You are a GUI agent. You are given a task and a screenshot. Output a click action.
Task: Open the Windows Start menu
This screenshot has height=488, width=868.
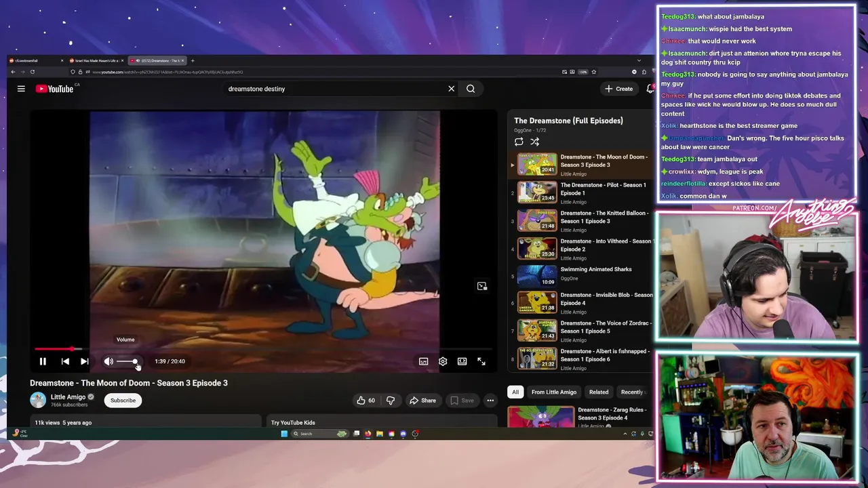pyautogui.click(x=284, y=434)
